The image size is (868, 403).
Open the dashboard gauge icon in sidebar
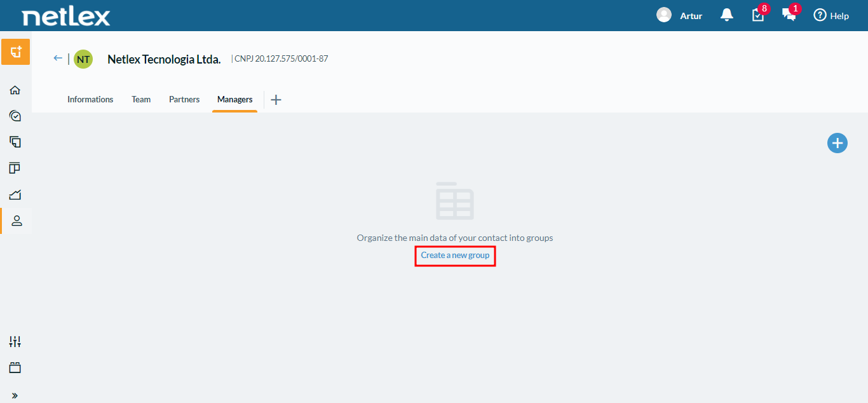coord(15,116)
